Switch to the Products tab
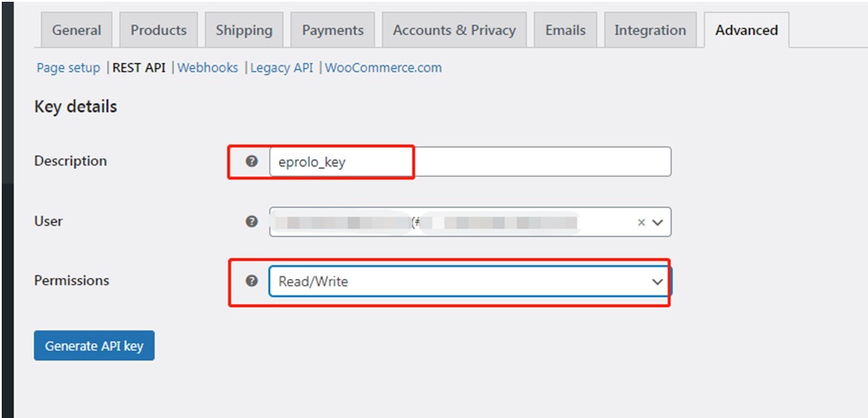This screenshot has height=418, width=868. [159, 30]
